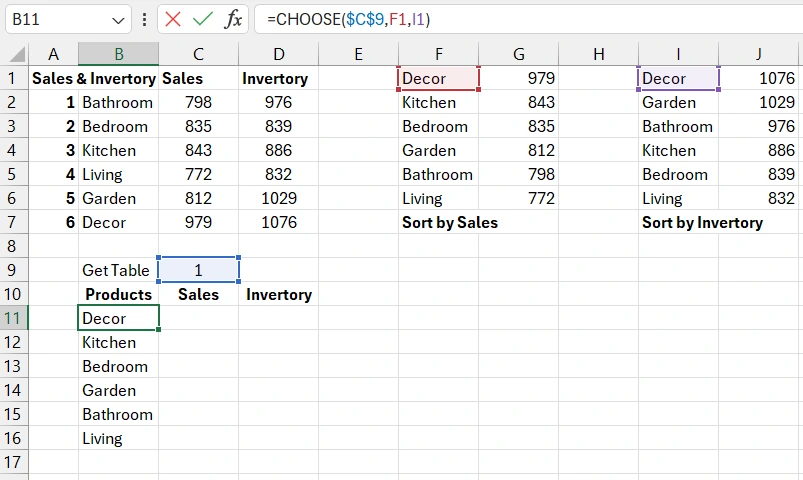
Task: Open Insert Function via fx icon
Action: tap(233, 19)
